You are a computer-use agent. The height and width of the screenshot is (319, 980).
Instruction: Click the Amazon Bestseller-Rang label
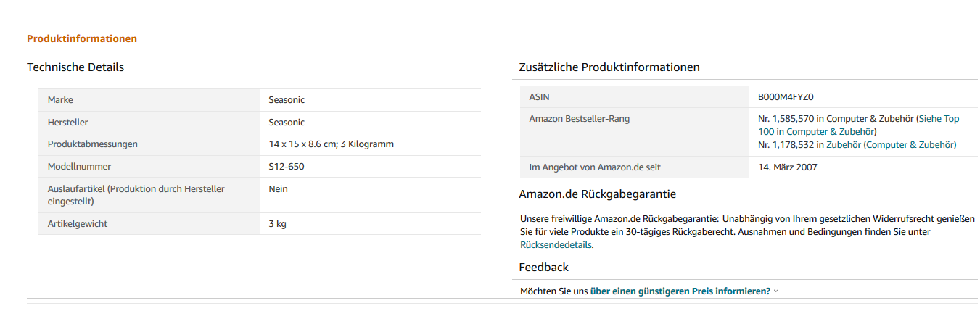(x=580, y=119)
